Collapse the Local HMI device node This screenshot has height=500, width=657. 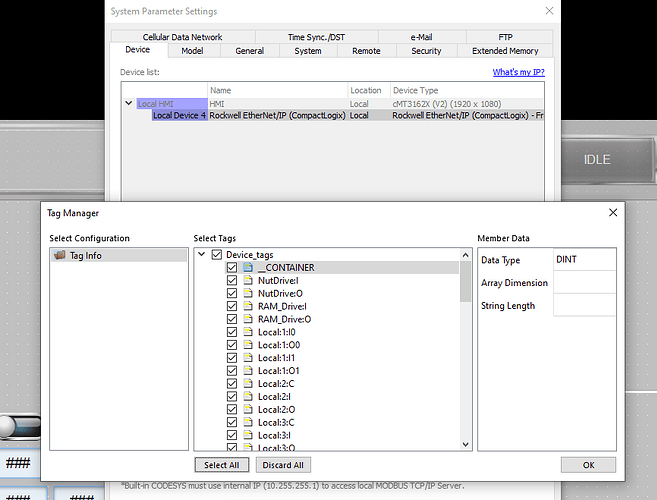point(128,103)
